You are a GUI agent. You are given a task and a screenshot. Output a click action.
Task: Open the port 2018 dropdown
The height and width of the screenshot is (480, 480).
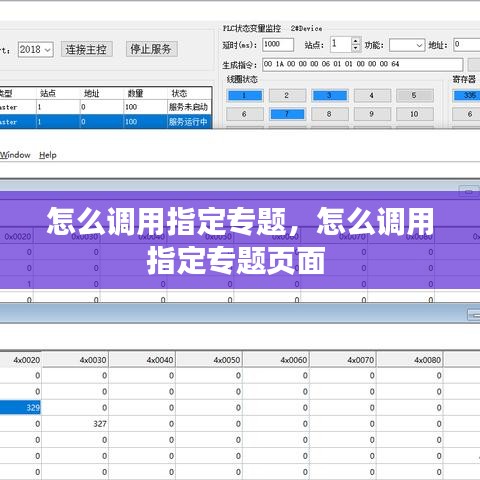[x=36, y=50]
